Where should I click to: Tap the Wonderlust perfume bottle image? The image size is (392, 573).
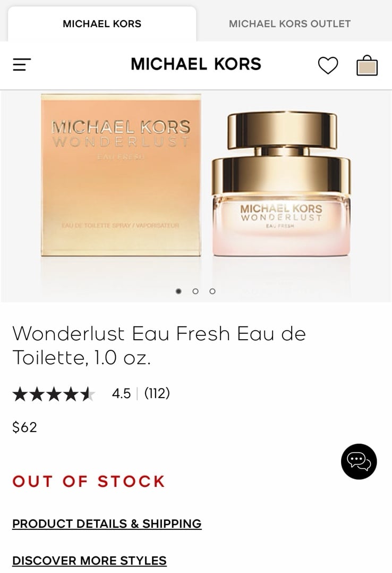[281, 184]
